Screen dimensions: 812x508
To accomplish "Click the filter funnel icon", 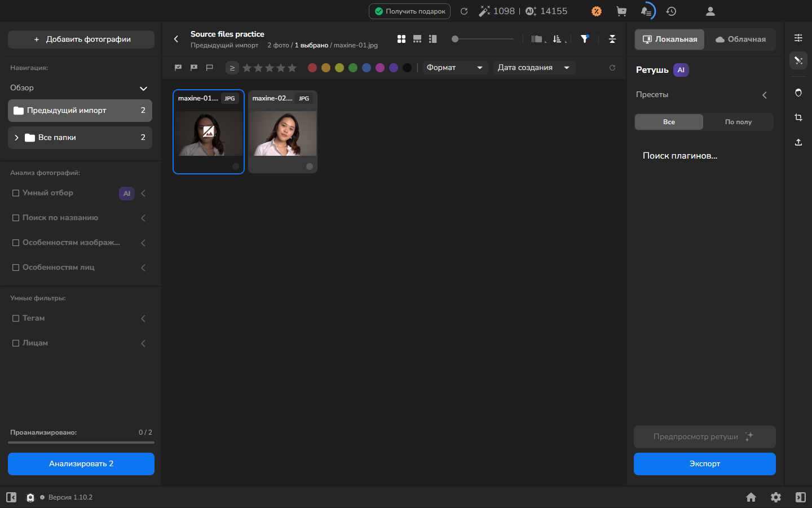I will [585, 39].
